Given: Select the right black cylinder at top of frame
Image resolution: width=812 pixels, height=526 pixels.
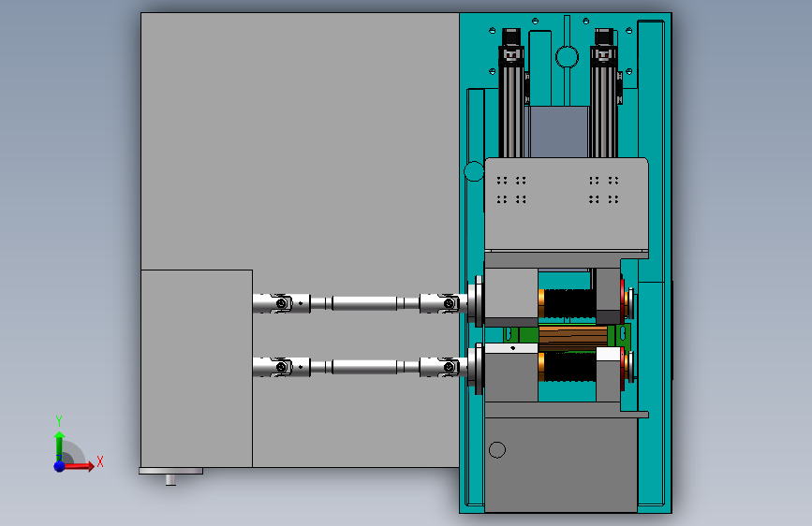Looking at the screenshot, I should click(x=604, y=94).
